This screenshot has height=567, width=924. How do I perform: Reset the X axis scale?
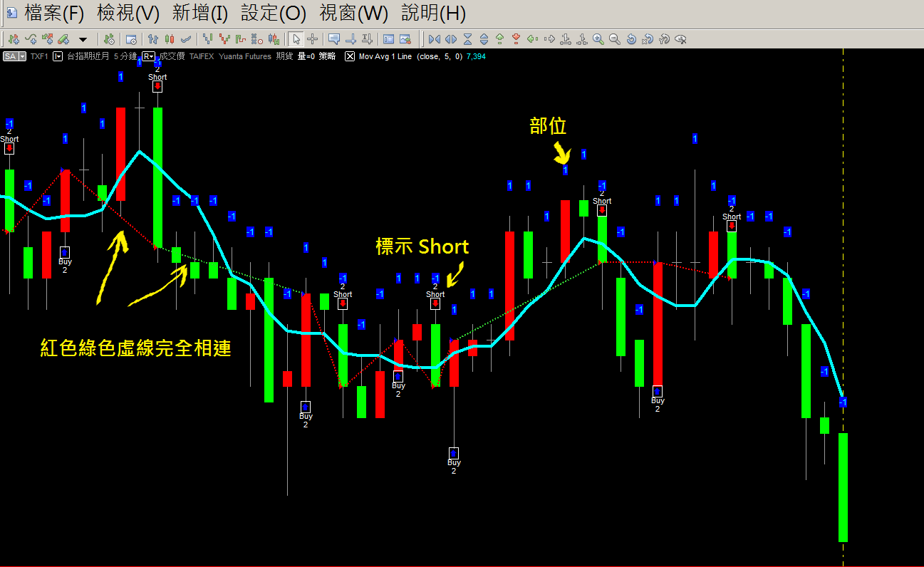[648, 39]
